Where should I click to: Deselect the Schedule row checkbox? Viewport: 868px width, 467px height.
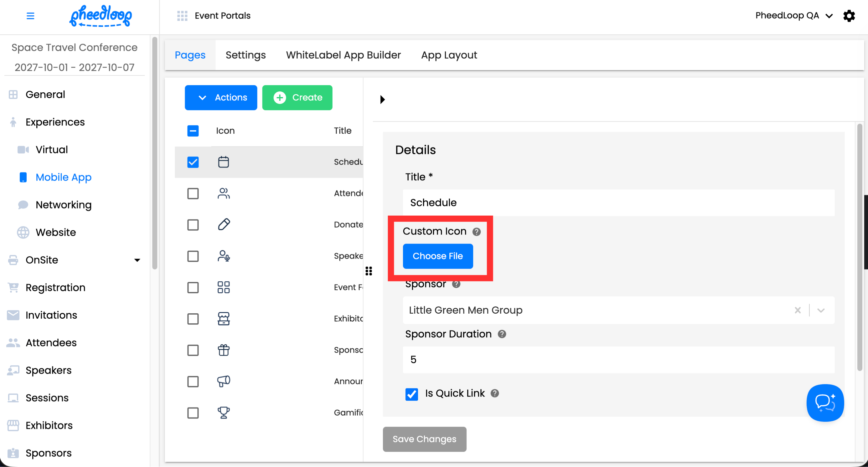tap(193, 162)
